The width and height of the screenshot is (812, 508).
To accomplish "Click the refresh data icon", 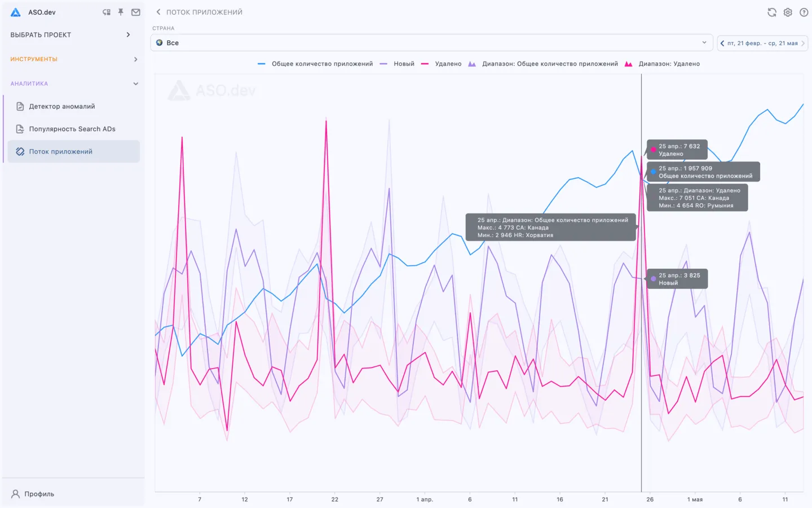I will tap(771, 12).
